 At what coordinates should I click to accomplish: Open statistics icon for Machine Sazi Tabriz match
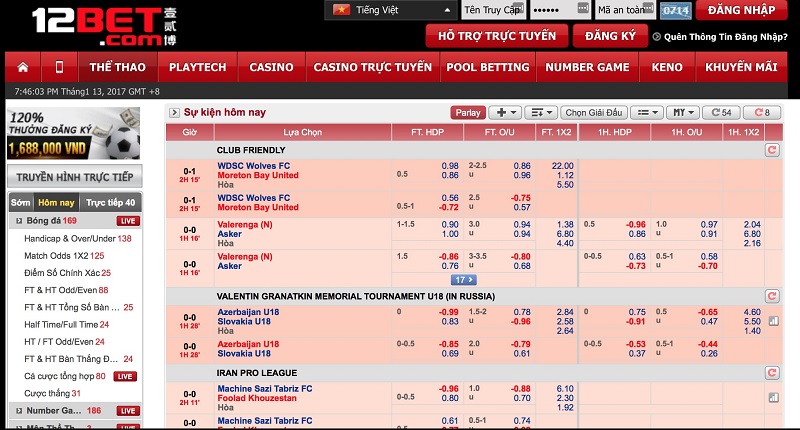pos(773,398)
